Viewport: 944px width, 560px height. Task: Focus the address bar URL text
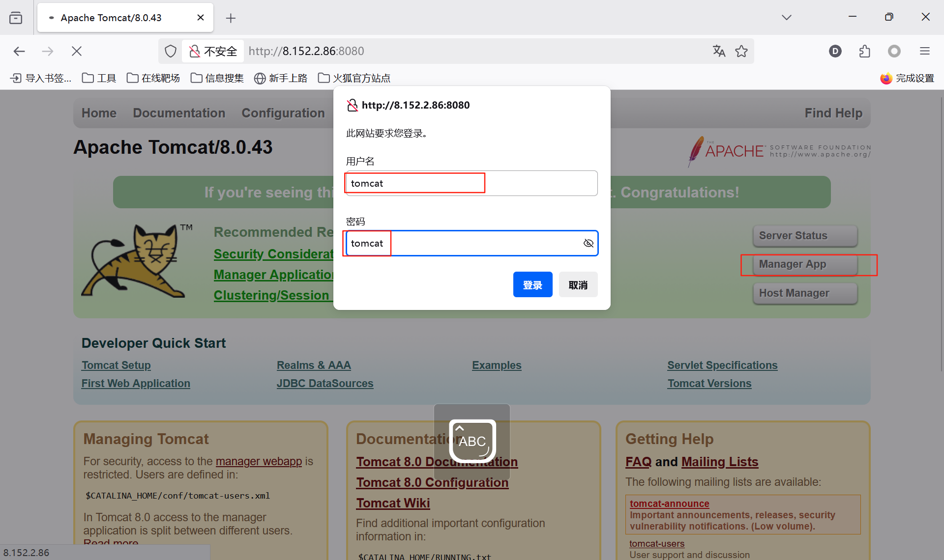click(x=306, y=51)
